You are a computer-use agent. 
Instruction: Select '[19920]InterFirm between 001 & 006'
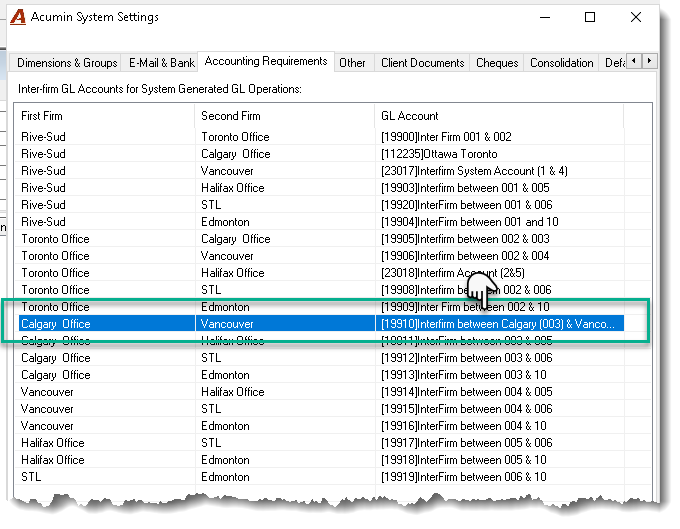pos(467,205)
